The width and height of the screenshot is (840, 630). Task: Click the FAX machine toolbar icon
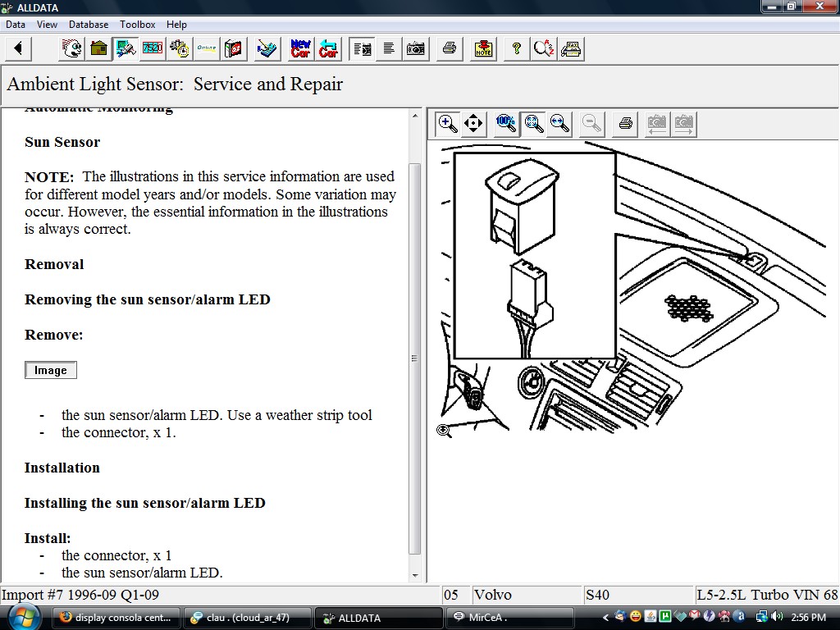tap(571, 48)
